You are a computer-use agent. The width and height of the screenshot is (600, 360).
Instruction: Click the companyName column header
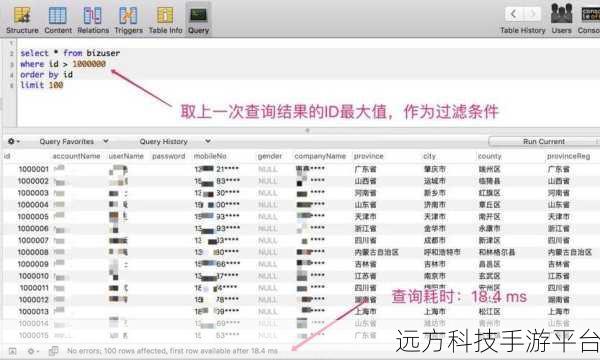click(x=320, y=156)
